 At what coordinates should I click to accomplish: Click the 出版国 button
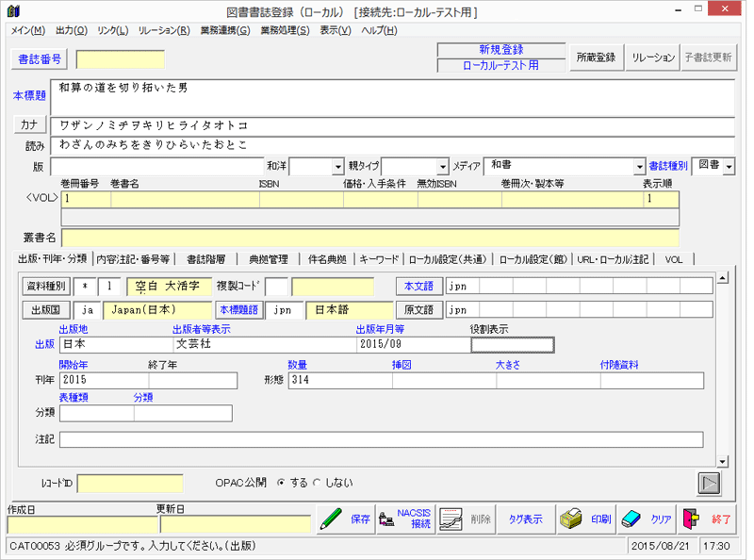coord(46,310)
